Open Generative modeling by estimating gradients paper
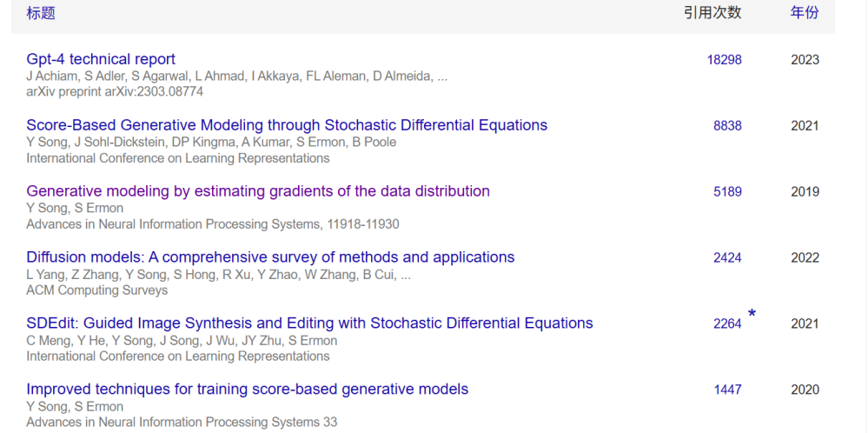 point(258,191)
